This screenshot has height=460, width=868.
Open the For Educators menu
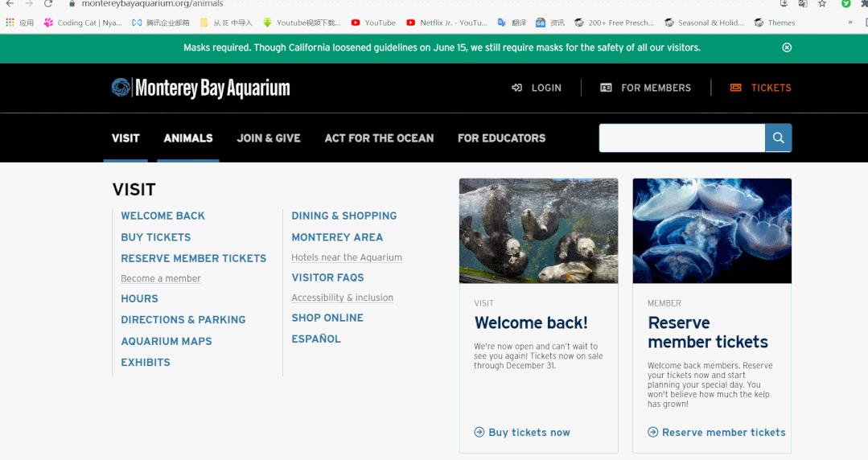(x=501, y=138)
